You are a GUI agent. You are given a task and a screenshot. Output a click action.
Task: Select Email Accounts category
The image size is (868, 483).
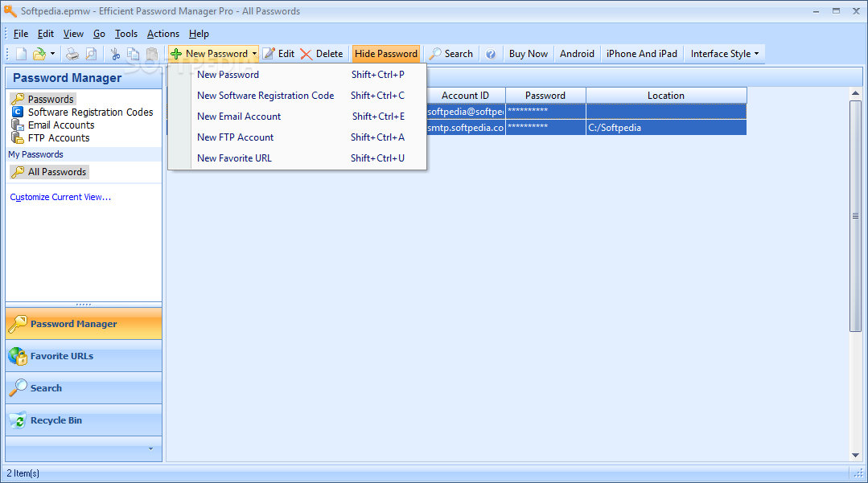tap(61, 125)
